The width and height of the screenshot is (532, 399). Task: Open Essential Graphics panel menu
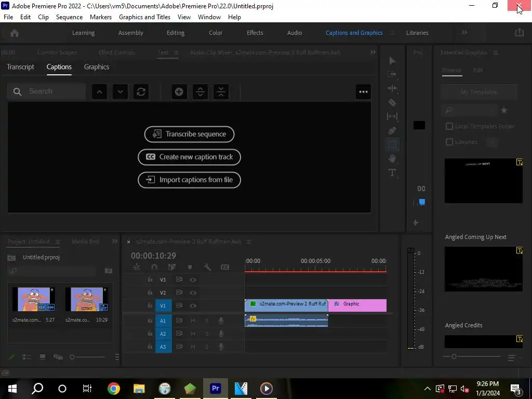pyautogui.click(x=496, y=52)
